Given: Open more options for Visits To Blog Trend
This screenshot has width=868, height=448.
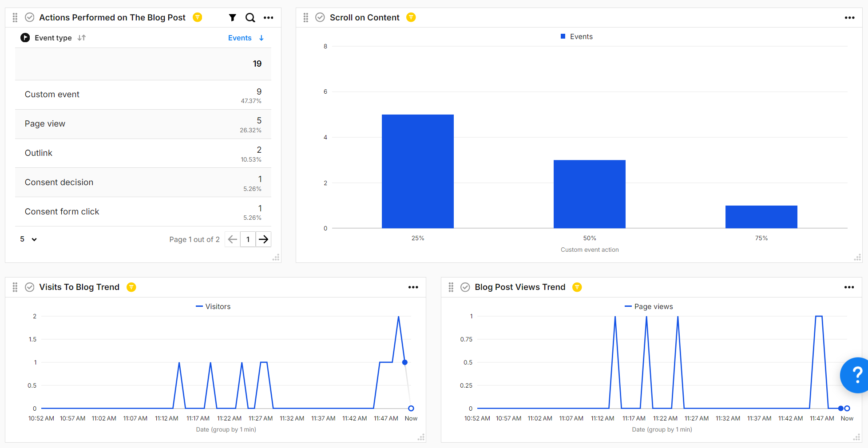Looking at the screenshot, I should click(x=413, y=287).
